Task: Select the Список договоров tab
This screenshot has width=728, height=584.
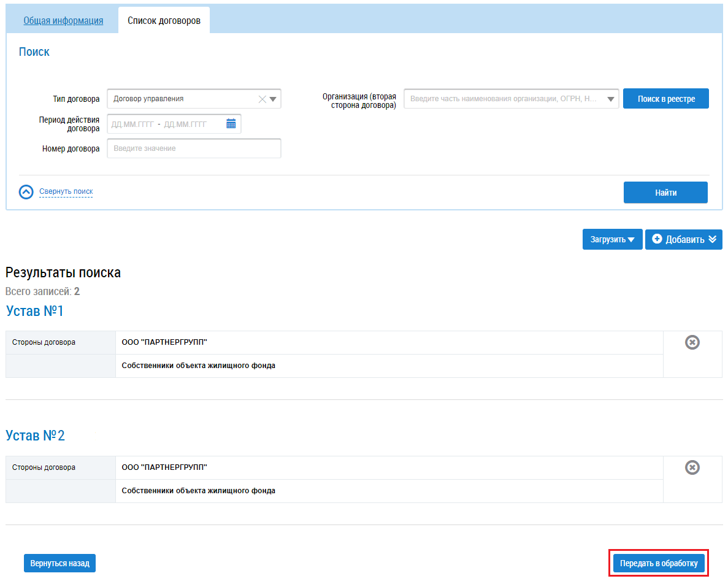Action: point(164,21)
